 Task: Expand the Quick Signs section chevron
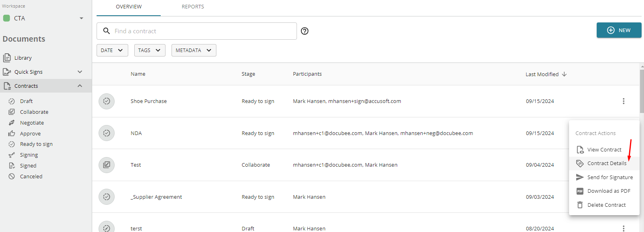pyautogui.click(x=80, y=72)
